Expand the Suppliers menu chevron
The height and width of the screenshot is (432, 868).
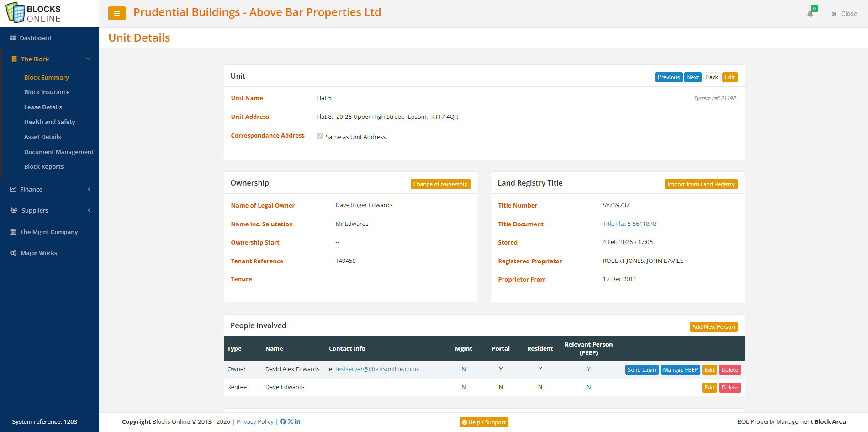point(89,210)
